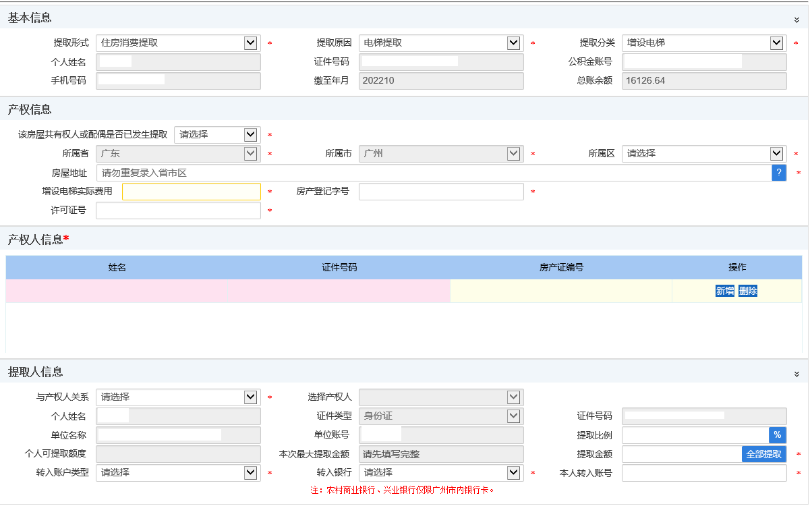Click the 本人转入账号 input field
Viewport: 812px width, 506px height.
(703, 473)
